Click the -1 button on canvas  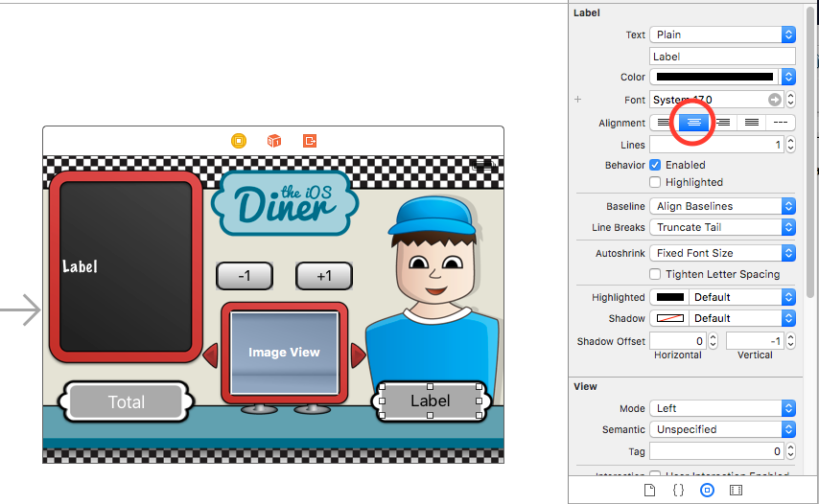245,276
